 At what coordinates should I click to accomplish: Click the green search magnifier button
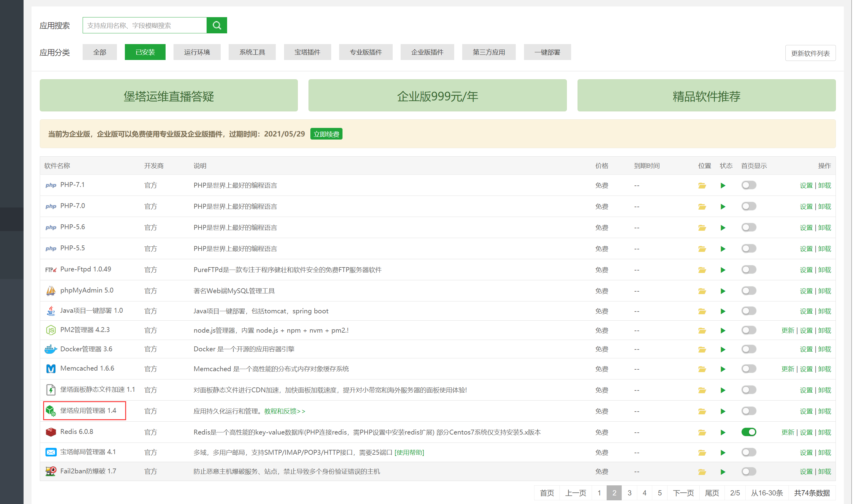(218, 25)
